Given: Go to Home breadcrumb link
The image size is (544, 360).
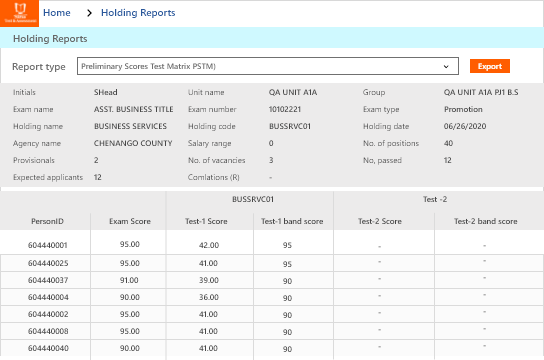Looking at the screenshot, I should (57, 13).
